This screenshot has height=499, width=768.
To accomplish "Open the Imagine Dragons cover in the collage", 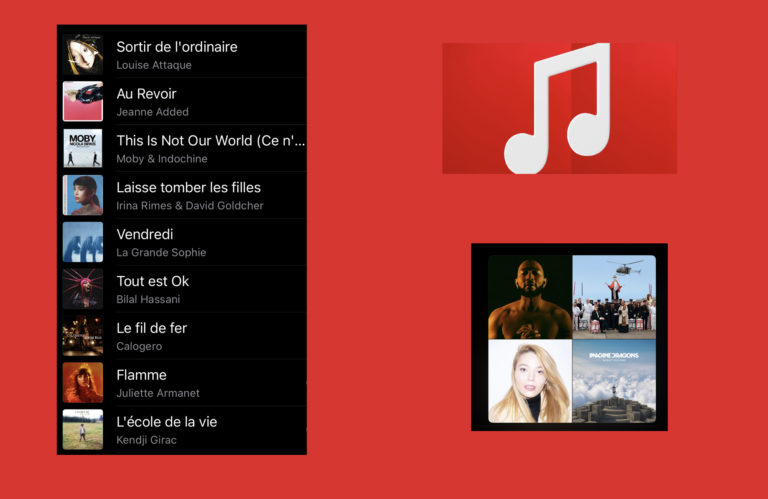I will (614, 381).
